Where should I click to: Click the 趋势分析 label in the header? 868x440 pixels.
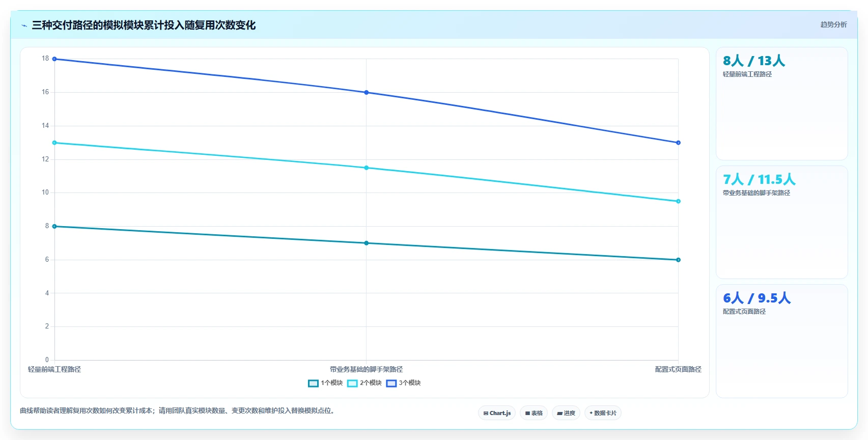[833, 24]
